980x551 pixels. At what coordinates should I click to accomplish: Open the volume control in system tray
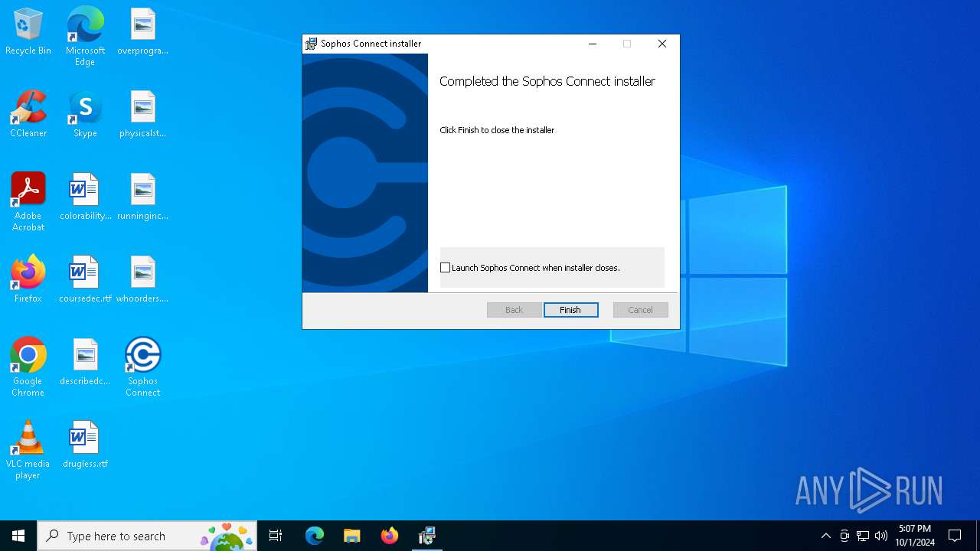tap(881, 536)
